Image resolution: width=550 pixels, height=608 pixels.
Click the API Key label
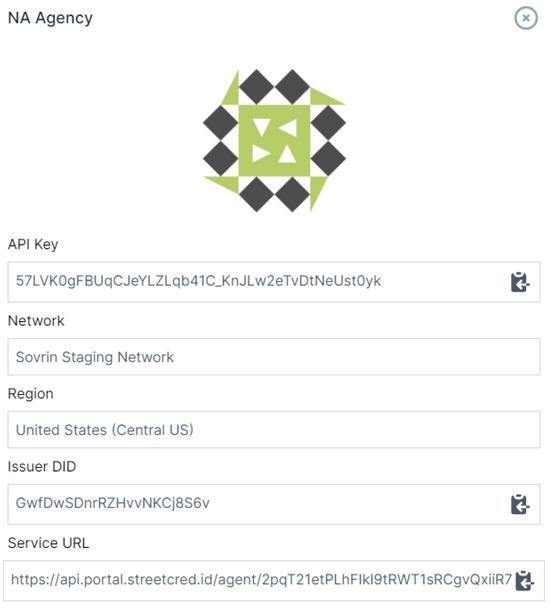click(x=33, y=244)
